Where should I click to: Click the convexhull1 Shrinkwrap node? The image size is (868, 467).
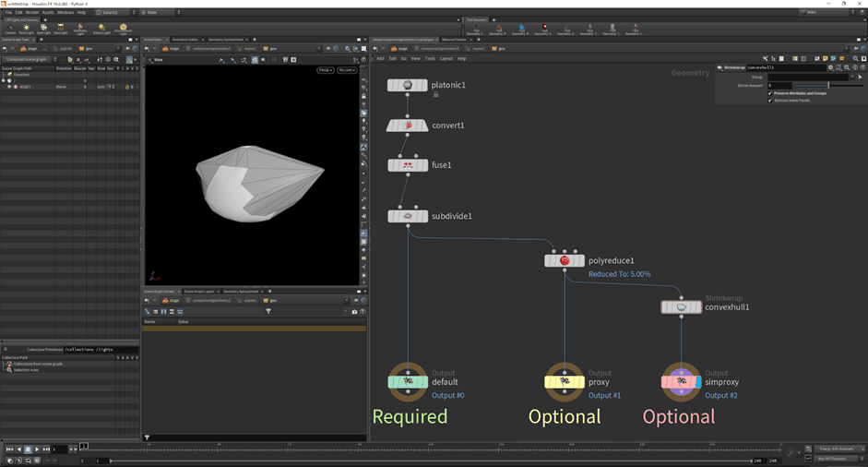point(682,307)
